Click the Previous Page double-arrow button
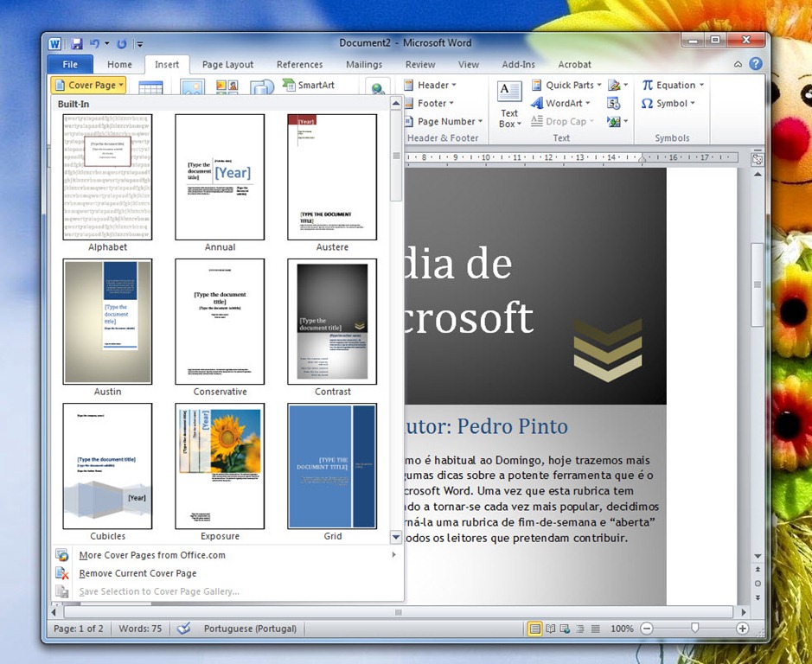The image size is (812, 664). pyautogui.click(x=758, y=569)
